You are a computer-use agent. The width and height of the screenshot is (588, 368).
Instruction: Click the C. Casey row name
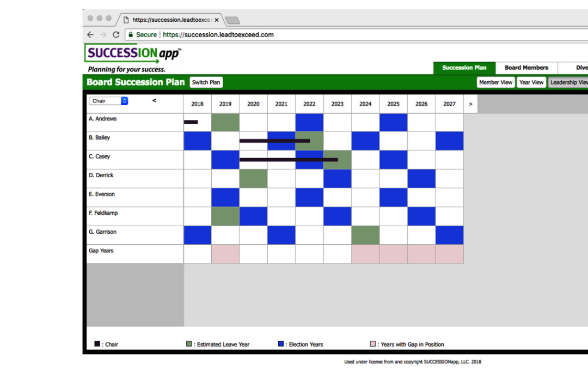(99, 156)
